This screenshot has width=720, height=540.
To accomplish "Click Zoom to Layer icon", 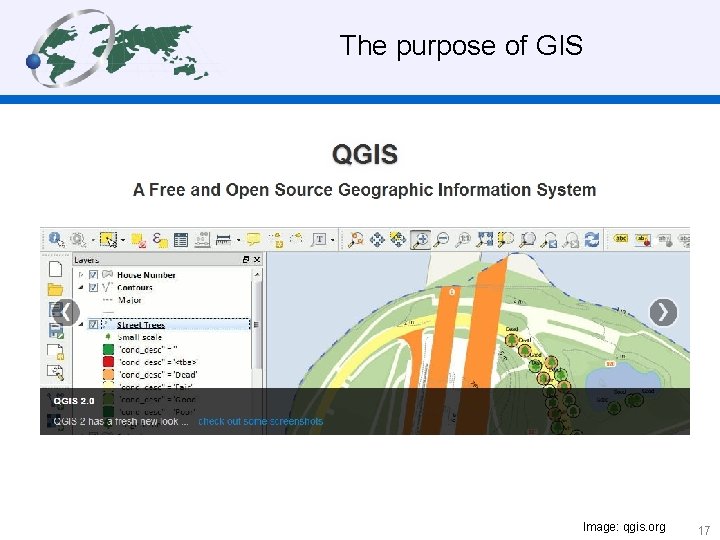I will click(x=528, y=240).
